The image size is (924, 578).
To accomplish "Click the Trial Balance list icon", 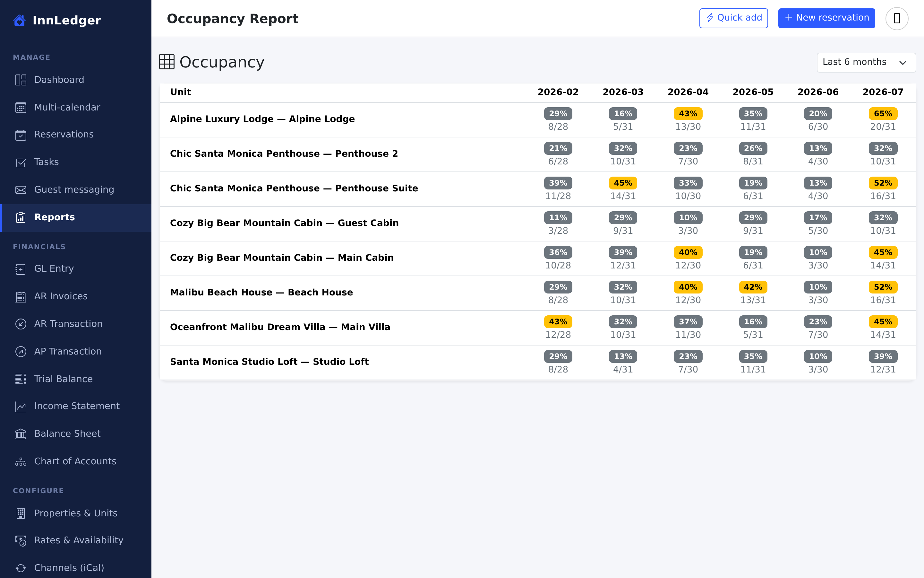I will tap(21, 379).
